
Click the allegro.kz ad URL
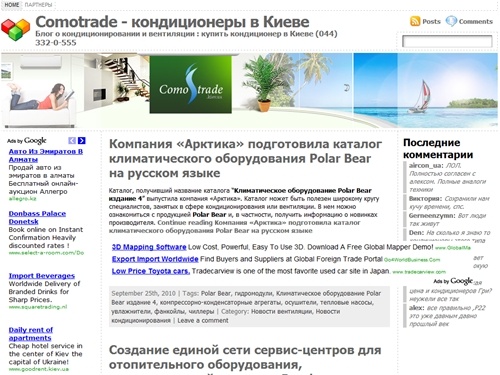point(22,199)
